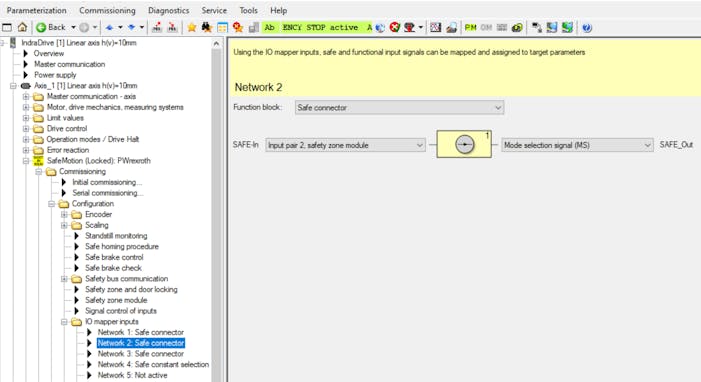Screen dimensions: 701x382
Task: Select Safe brake control item
Action: point(114,257)
